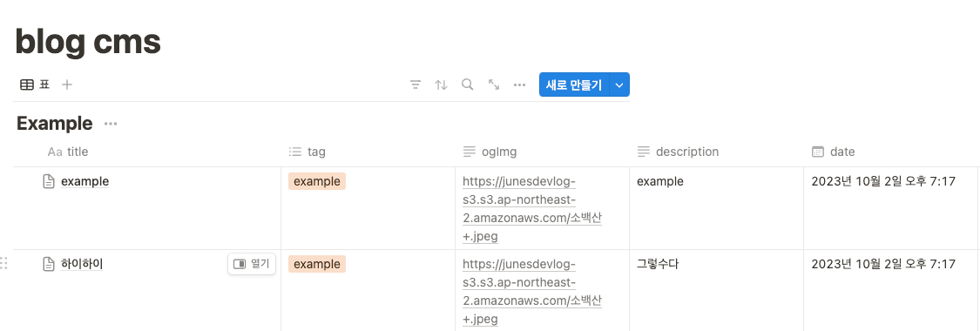Open the Example group options ellipsis

(x=111, y=124)
